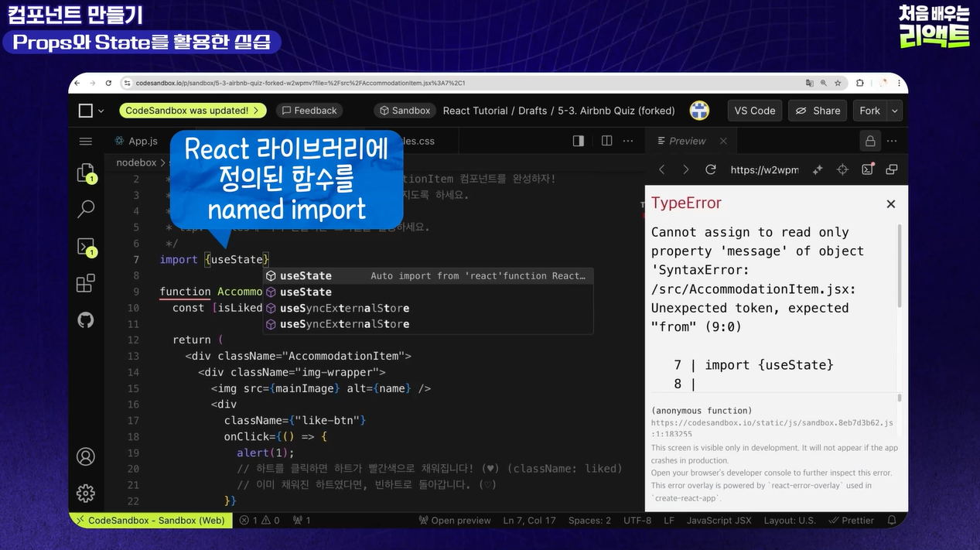Open the Accounts icon in activity bar
Viewport: 980px width, 550px height.
86,456
